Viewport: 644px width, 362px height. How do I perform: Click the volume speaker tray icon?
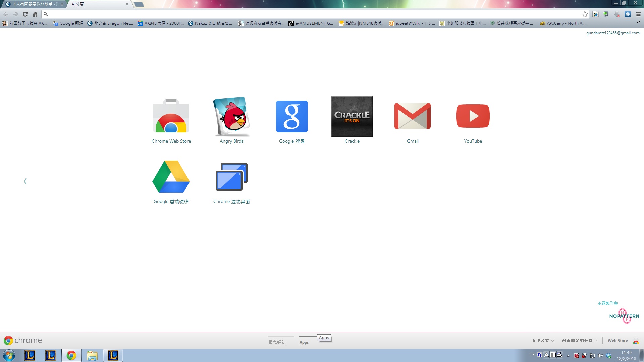[600, 356]
